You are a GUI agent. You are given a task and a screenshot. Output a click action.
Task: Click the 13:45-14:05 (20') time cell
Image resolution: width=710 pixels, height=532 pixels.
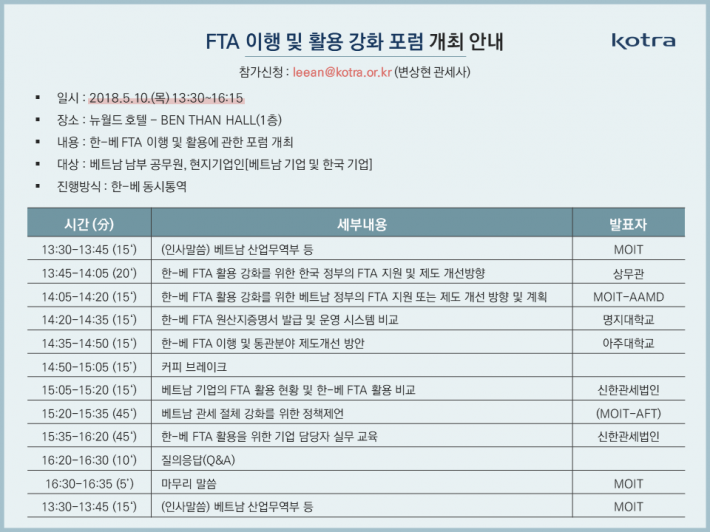[89, 273]
